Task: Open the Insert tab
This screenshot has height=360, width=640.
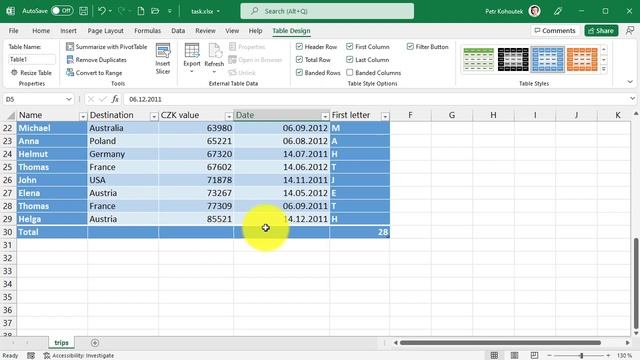Action: [x=68, y=31]
